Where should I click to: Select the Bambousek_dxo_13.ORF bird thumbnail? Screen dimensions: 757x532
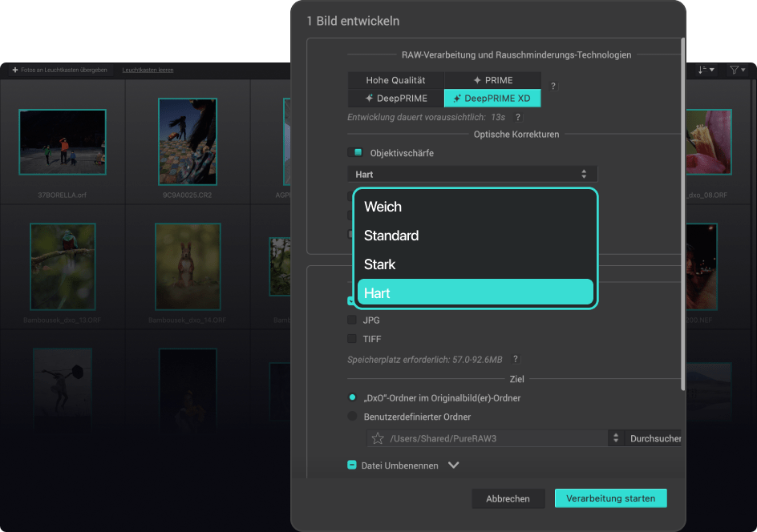point(63,266)
